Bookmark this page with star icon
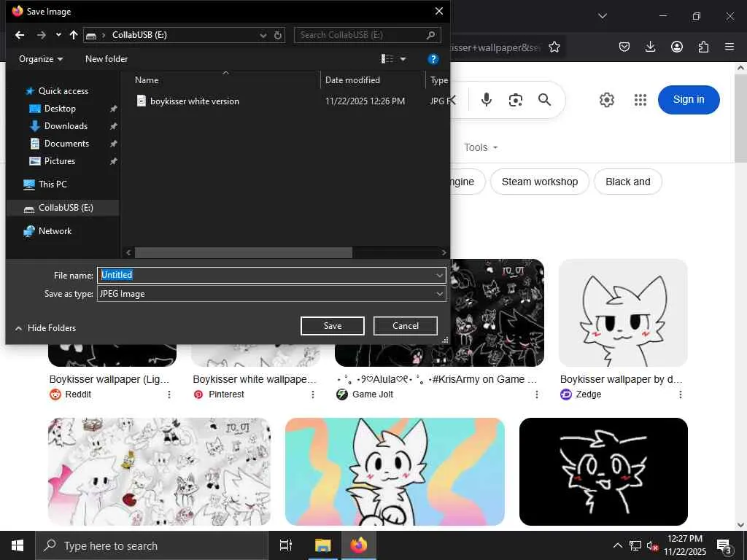This screenshot has height=560, width=747. click(x=554, y=47)
